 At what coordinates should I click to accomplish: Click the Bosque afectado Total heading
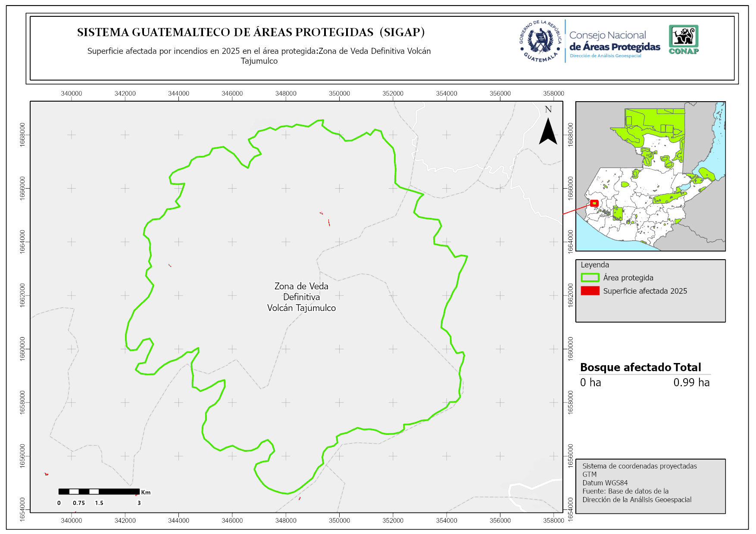tap(640, 367)
